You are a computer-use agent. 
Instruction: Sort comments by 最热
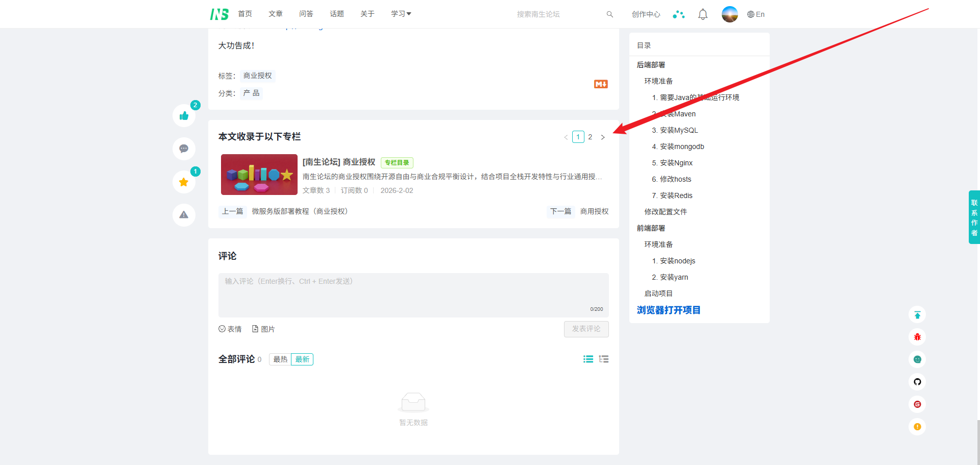pyautogui.click(x=280, y=359)
